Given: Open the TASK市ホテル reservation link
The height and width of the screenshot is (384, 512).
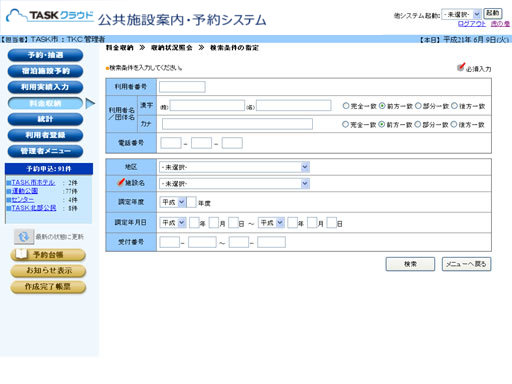Looking at the screenshot, I should [x=33, y=183].
